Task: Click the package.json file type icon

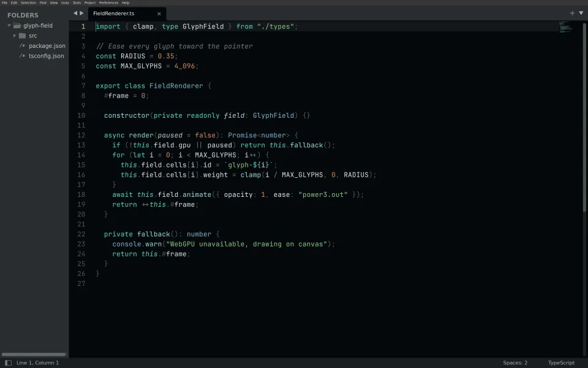Action: tap(22, 46)
